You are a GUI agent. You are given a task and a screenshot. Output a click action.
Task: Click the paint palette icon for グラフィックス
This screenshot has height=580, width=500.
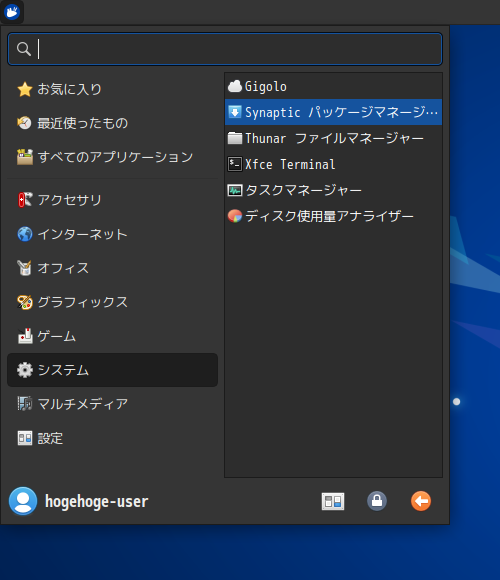click(25, 302)
